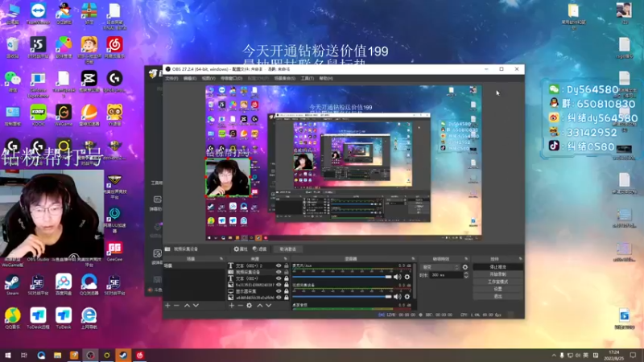
Task: Toggle lock on 文本 (GDI+) 2 source
Action: tap(287, 266)
